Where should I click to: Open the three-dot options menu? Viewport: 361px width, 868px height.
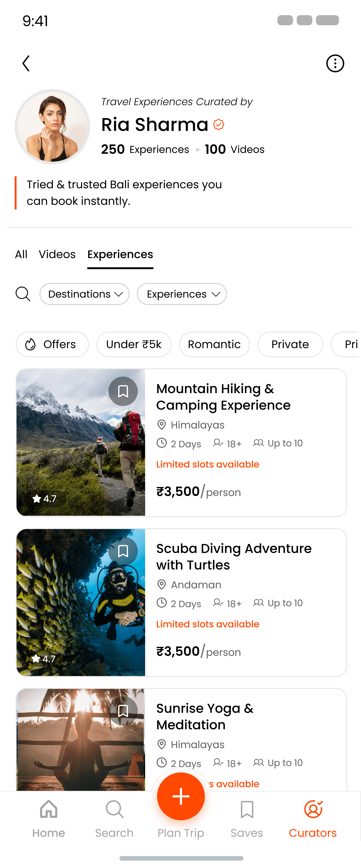pyautogui.click(x=335, y=63)
